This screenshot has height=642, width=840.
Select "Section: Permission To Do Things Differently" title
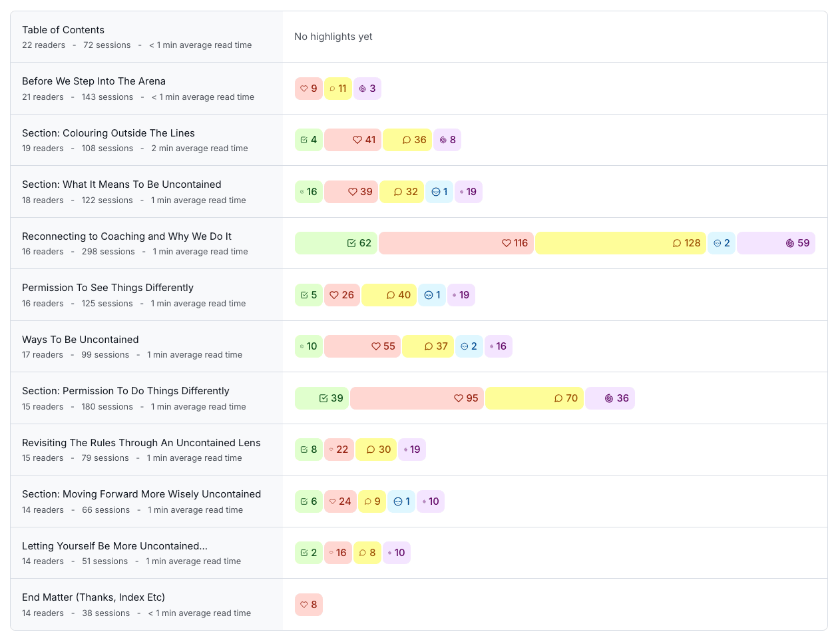pyautogui.click(x=126, y=391)
